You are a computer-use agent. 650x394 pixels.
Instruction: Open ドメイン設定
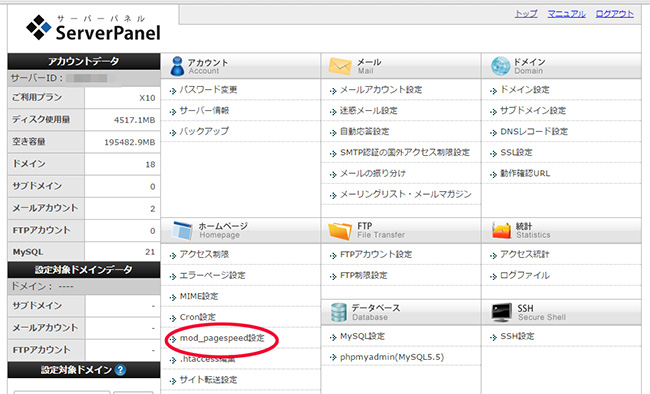pos(525,90)
